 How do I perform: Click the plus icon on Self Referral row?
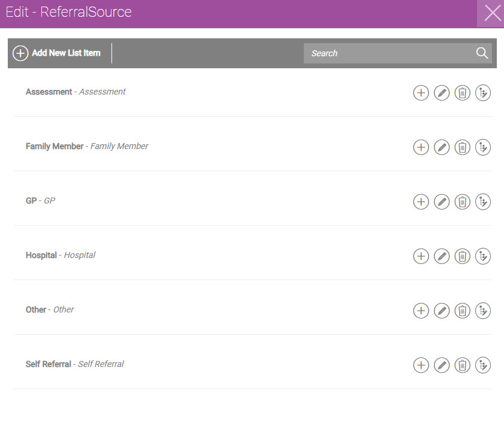click(x=421, y=365)
